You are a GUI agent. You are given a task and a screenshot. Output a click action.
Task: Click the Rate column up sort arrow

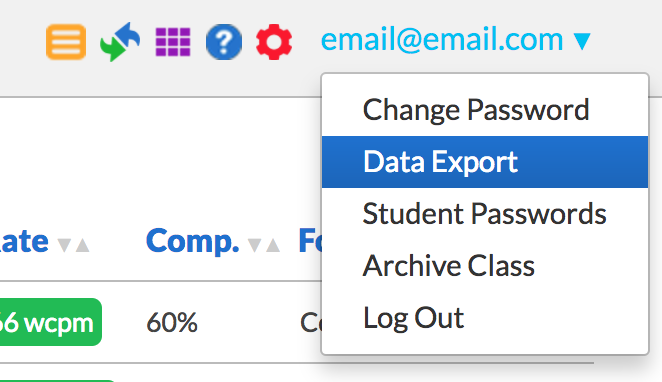pos(82,245)
